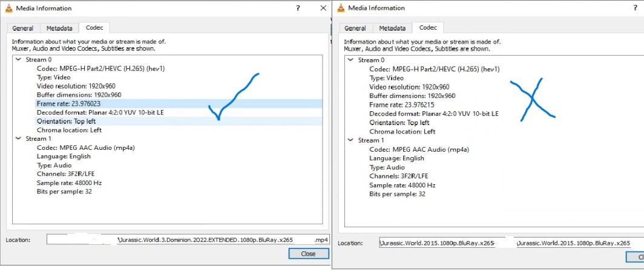Image resolution: width=644 pixels, height=272 pixels.
Task: Click the Close button in left window
Action: tap(309, 253)
